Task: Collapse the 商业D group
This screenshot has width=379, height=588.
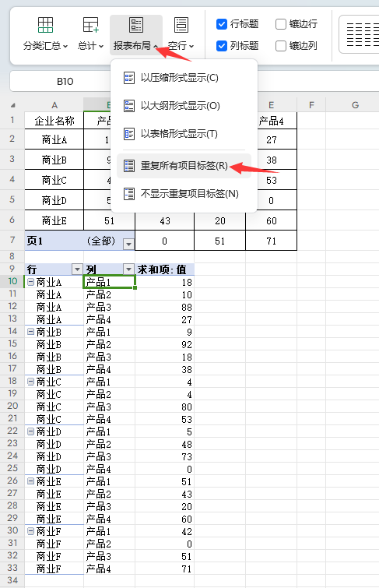Action: pyautogui.click(x=30, y=431)
